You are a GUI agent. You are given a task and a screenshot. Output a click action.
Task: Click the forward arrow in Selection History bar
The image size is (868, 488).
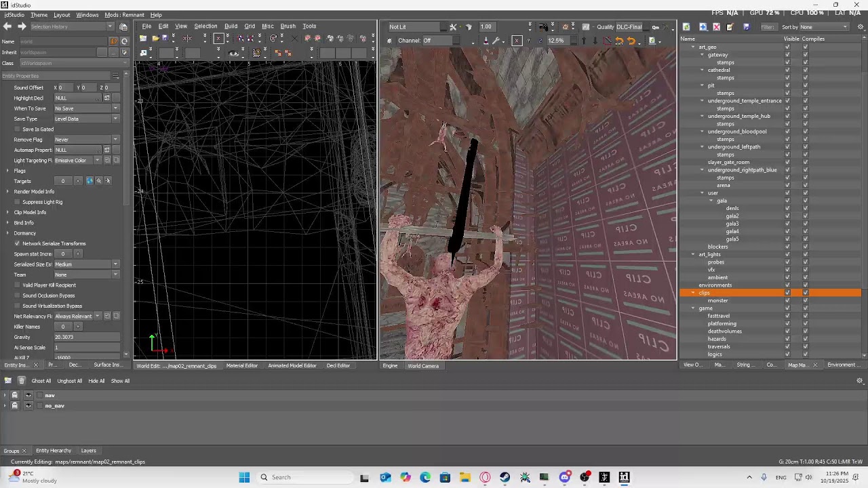pos(22,26)
